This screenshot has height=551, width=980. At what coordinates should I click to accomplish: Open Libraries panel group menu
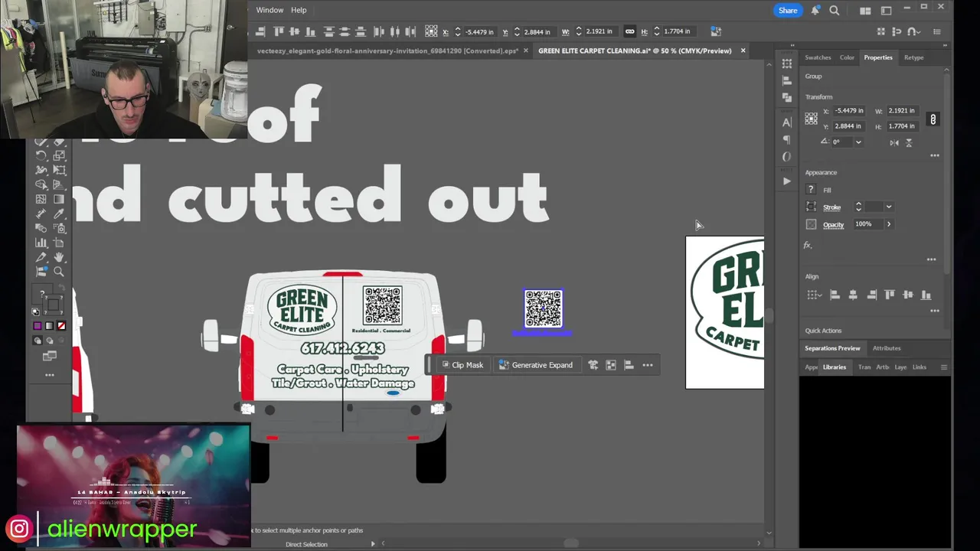click(x=943, y=367)
